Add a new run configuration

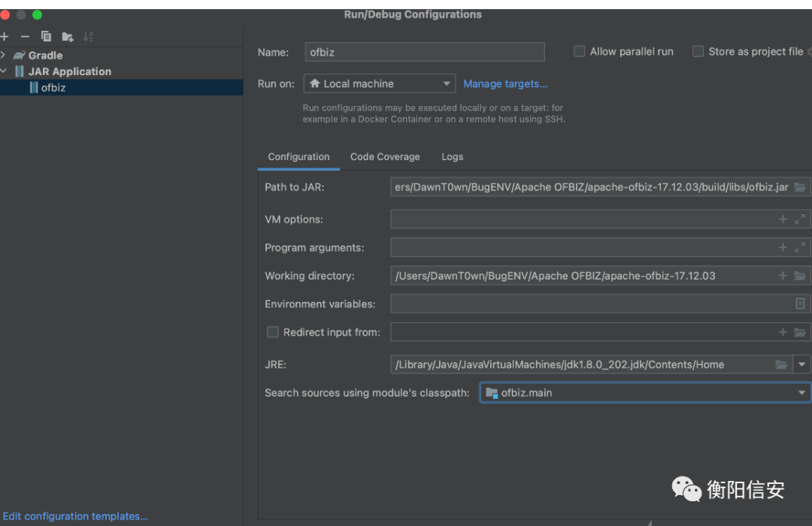tap(5, 36)
